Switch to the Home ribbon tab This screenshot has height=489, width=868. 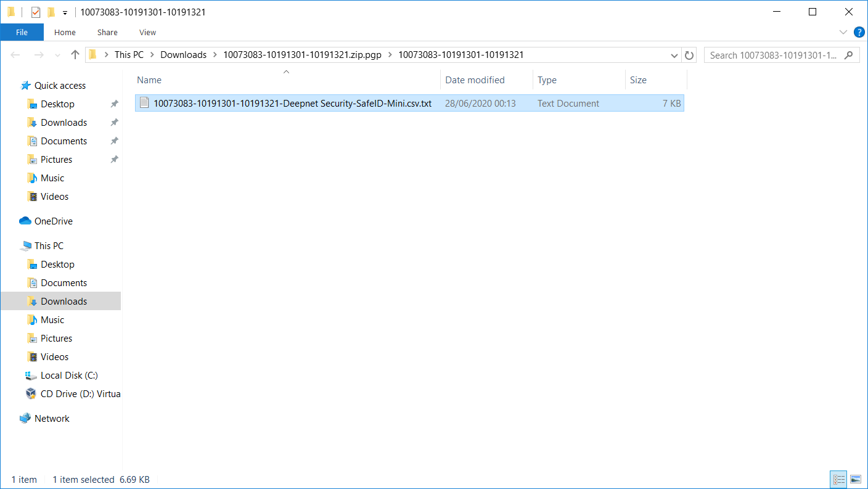tap(65, 32)
